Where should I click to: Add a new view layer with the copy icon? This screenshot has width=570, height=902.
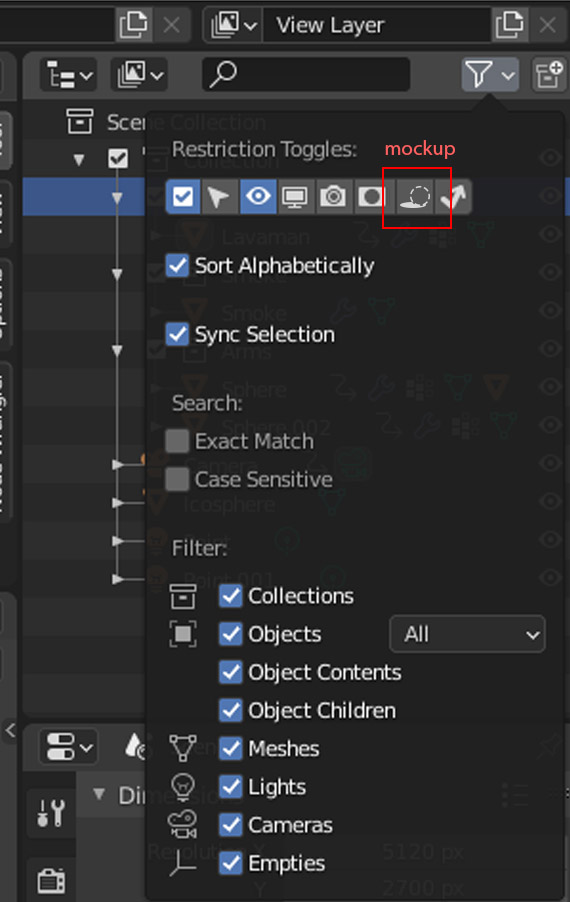[510, 25]
